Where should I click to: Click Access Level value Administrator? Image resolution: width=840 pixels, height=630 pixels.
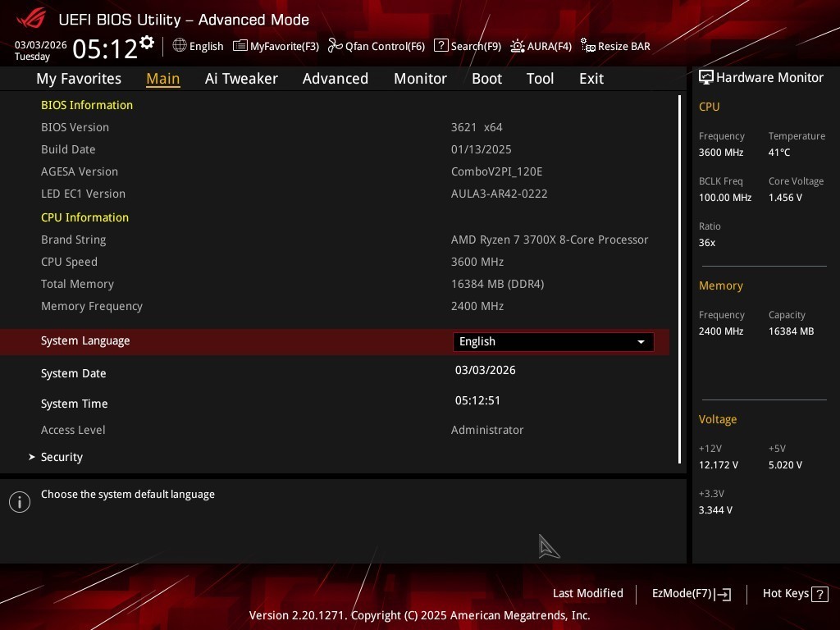(487, 430)
